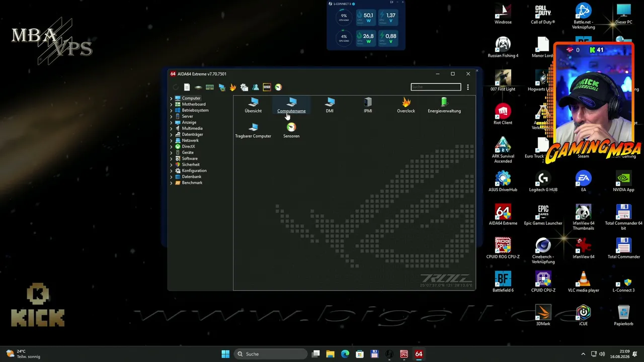Click the networked monitor icon in AIDA64 toolbar
Viewport: 644px width, 362px height.
(221, 87)
